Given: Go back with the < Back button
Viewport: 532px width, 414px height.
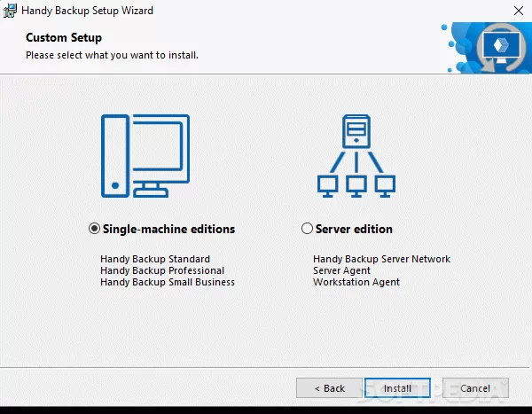Looking at the screenshot, I should [x=329, y=388].
